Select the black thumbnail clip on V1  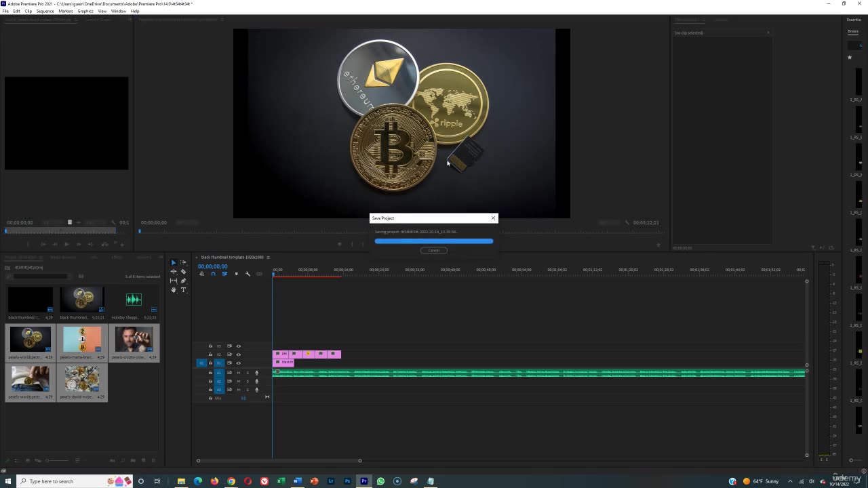pyautogui.click(x=283, y=363)
